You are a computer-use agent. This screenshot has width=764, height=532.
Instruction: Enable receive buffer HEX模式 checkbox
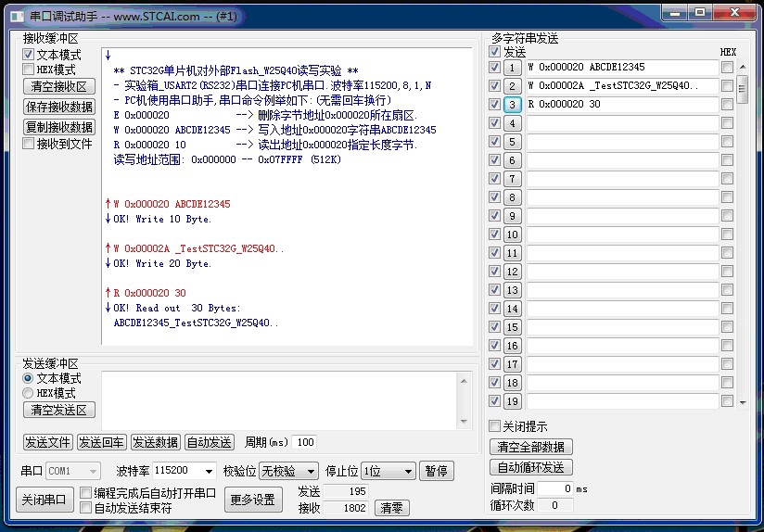[28, 70]
